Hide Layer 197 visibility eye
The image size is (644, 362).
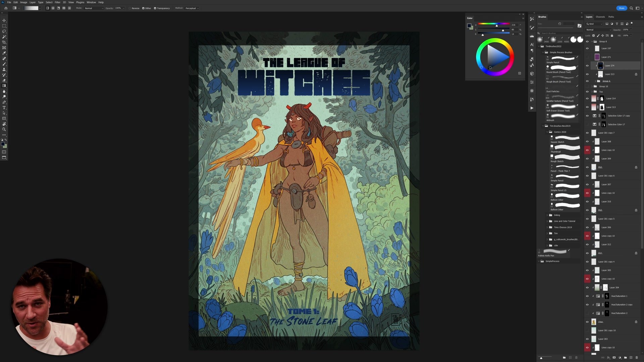[x=587, y=48]
